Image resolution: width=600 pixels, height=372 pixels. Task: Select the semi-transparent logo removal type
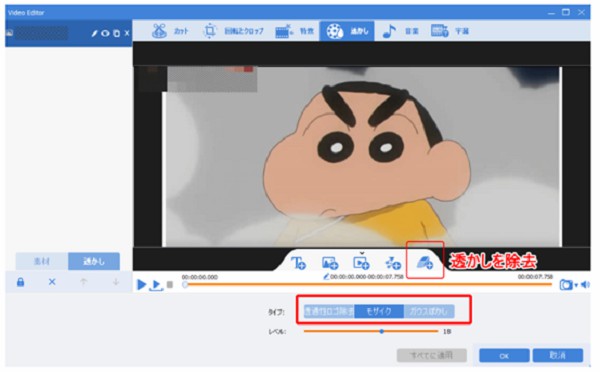(x=329, y=312)
